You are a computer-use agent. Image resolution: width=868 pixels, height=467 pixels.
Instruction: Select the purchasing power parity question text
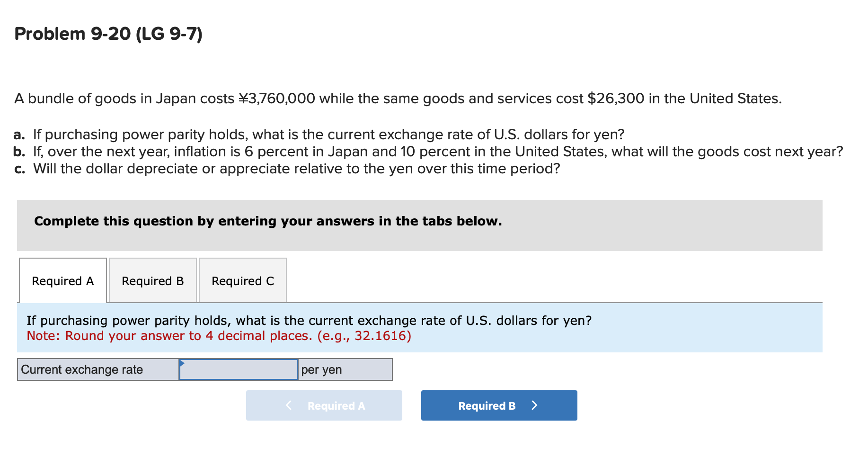click(x=310, y=320)
